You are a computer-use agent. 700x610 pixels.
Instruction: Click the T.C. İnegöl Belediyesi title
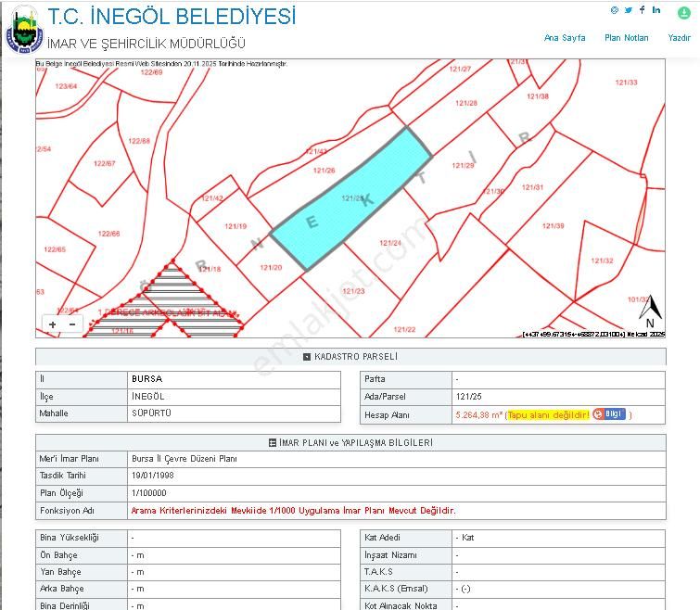click(172, 17)
